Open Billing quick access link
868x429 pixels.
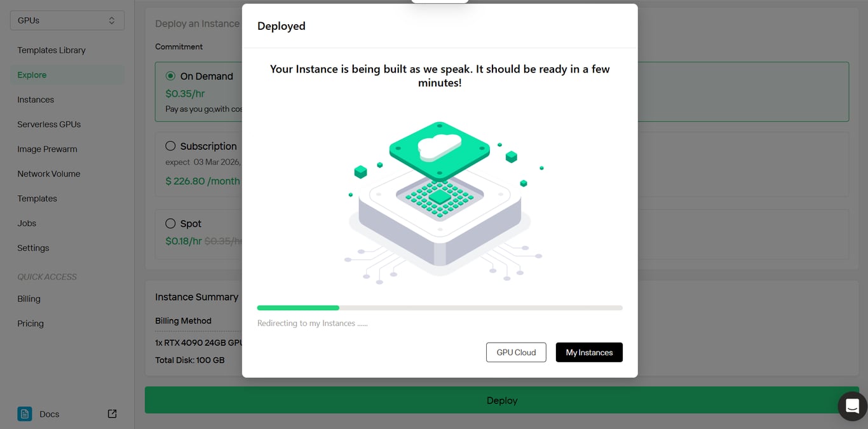click(x=29, y=299)
